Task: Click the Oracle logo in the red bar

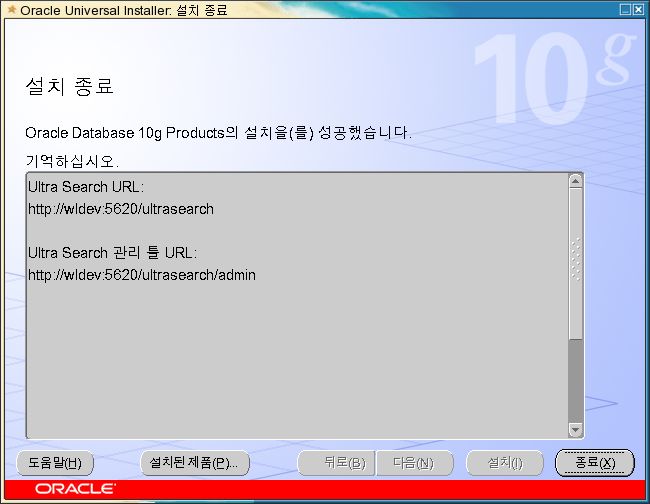Action: (x=75, y=489)
